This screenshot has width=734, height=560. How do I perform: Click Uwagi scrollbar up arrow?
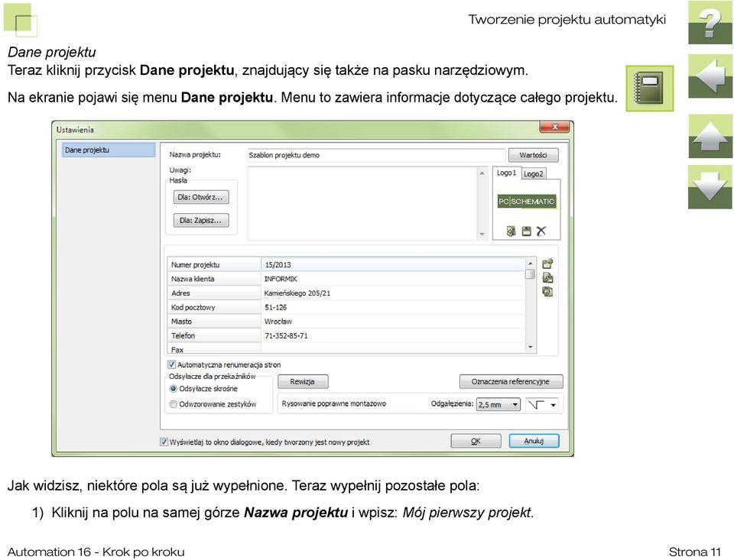[482, 173]
